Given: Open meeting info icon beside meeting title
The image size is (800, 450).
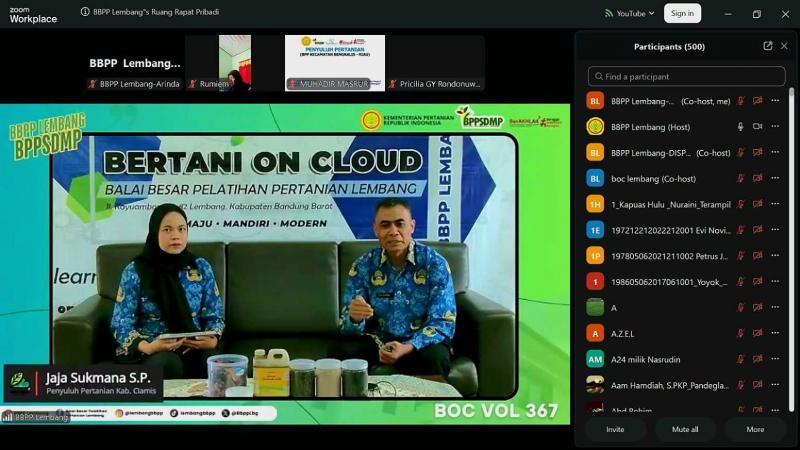Looking at the screenshot, I should 85,12.
